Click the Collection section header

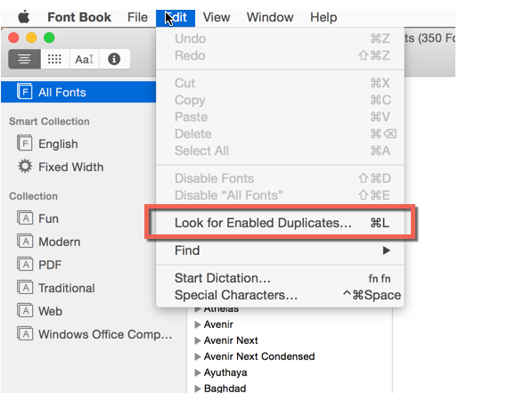click(x=33, y=196)
